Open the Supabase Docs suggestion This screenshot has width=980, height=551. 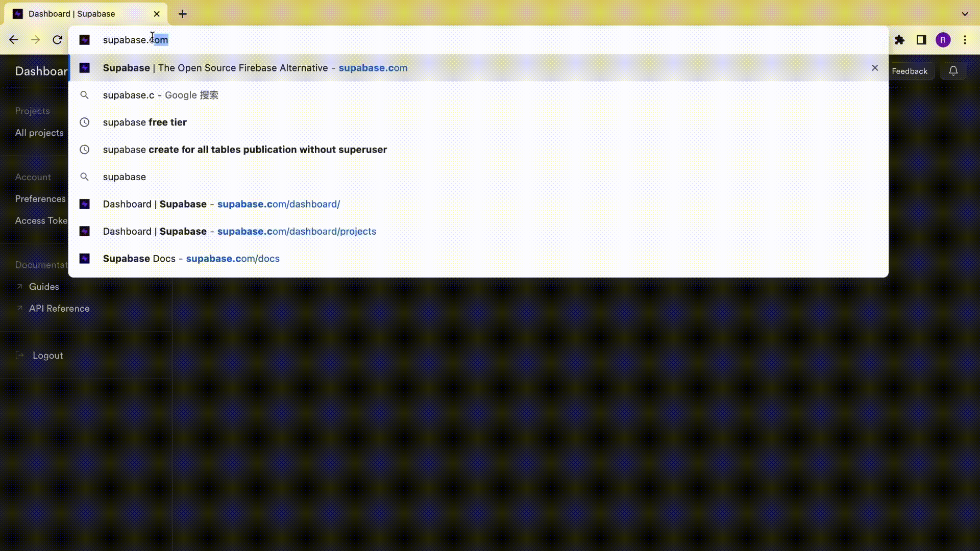[478, 259]
